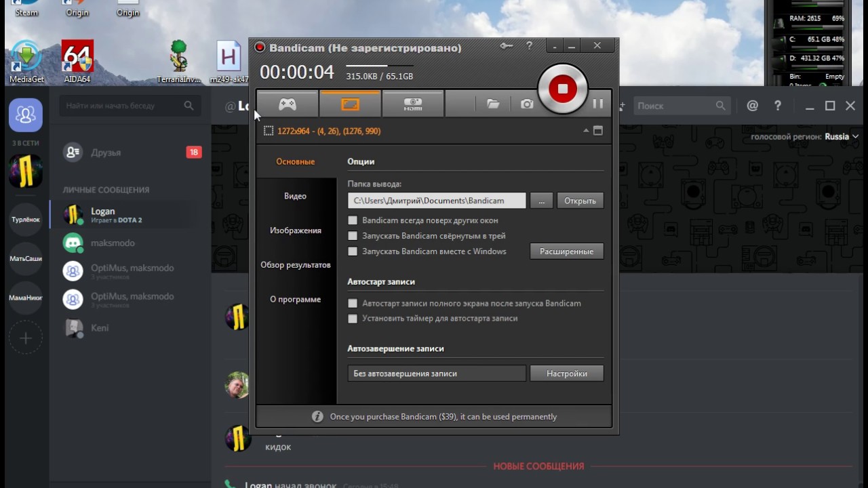
Task: Add a Discord server with plus icon
Action: tap(26, 338)
